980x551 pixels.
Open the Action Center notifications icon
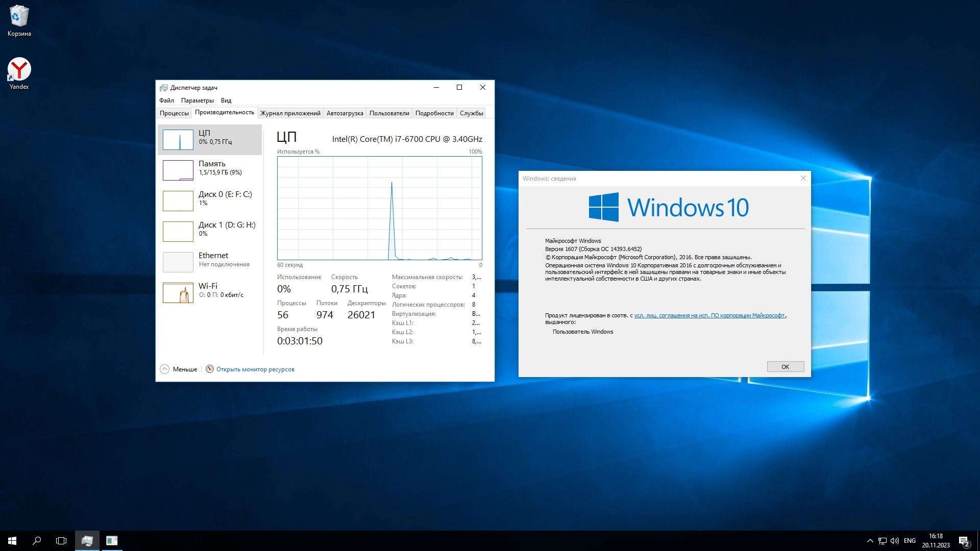point(964,541)
